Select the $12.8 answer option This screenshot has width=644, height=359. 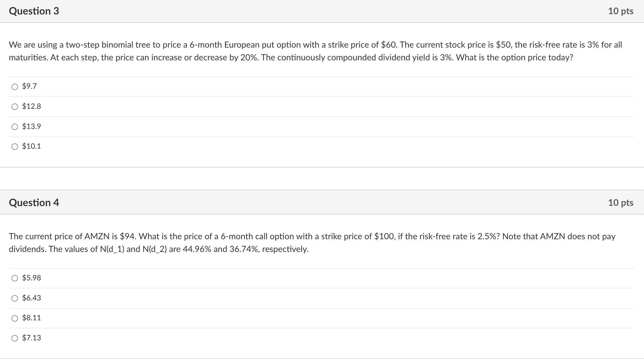pos(14,107)
